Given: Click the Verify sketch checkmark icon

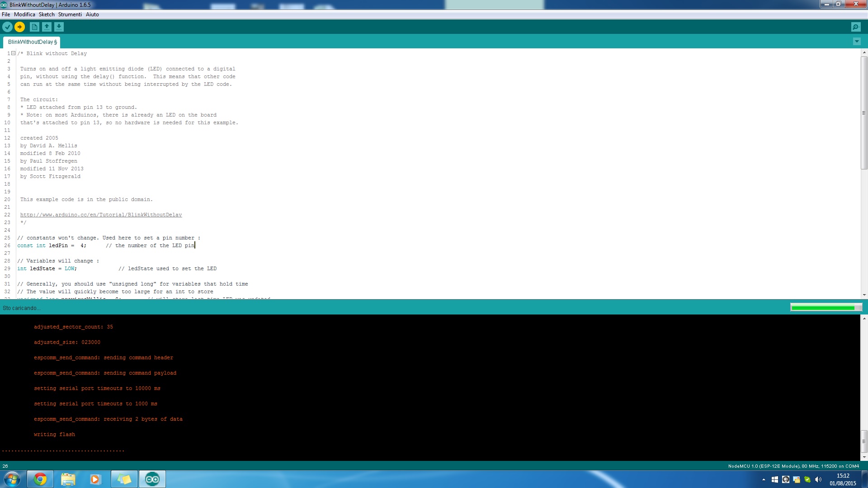Looking at the screenshot, I should click(x=7, y=27).
